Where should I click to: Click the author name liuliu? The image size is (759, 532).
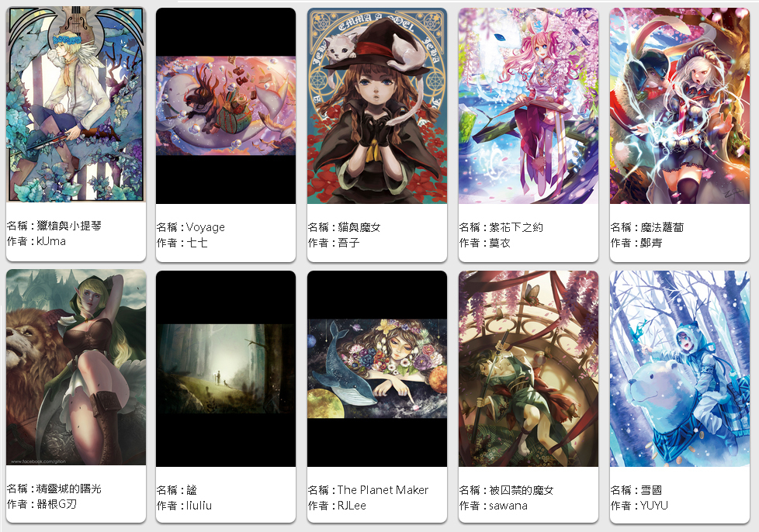(x=199, y=506)
